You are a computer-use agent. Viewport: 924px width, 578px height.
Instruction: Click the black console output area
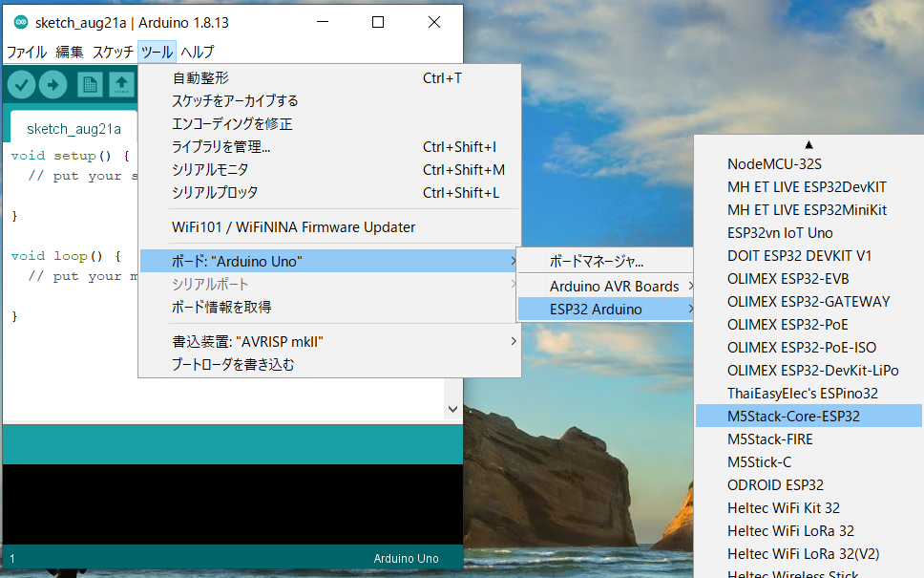pos(233,504)
